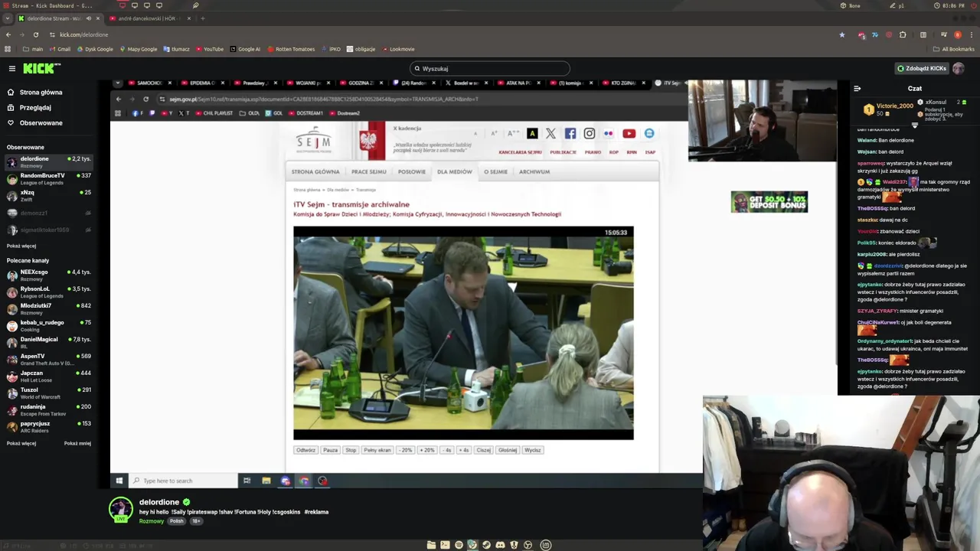Click Pauza button under Sejm video
This screenshot has height=551, width=980.
(330, 450)
